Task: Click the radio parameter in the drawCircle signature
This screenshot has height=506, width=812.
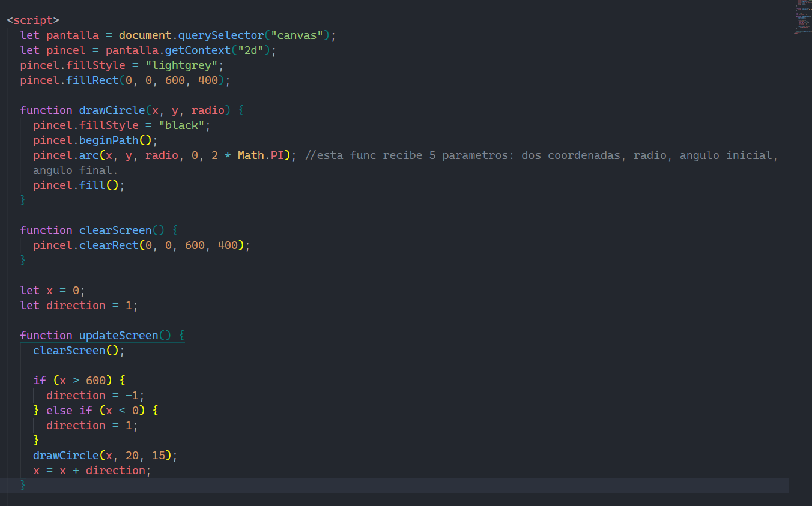Action: pyautogui.click(x=208, y=110)
